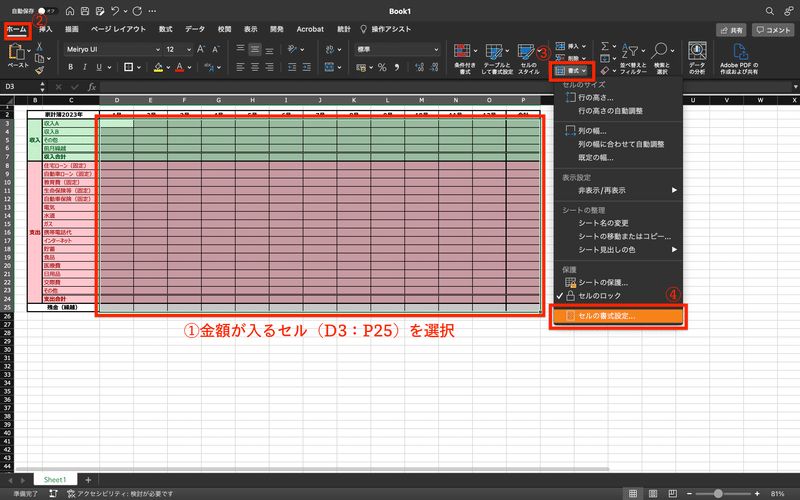Open the font size 12 dropdown

coord(189,49)
